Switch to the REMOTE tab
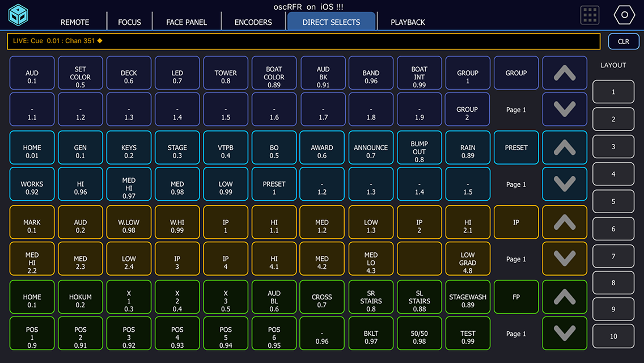 [75, 22]
